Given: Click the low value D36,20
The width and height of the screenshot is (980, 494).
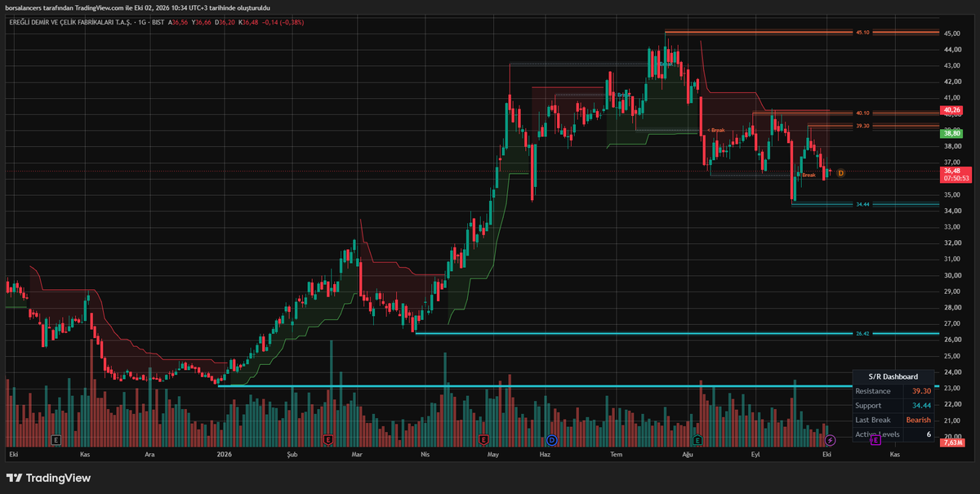Looking at the screenshot, I should pyautogui.click(x=225, y=22).
